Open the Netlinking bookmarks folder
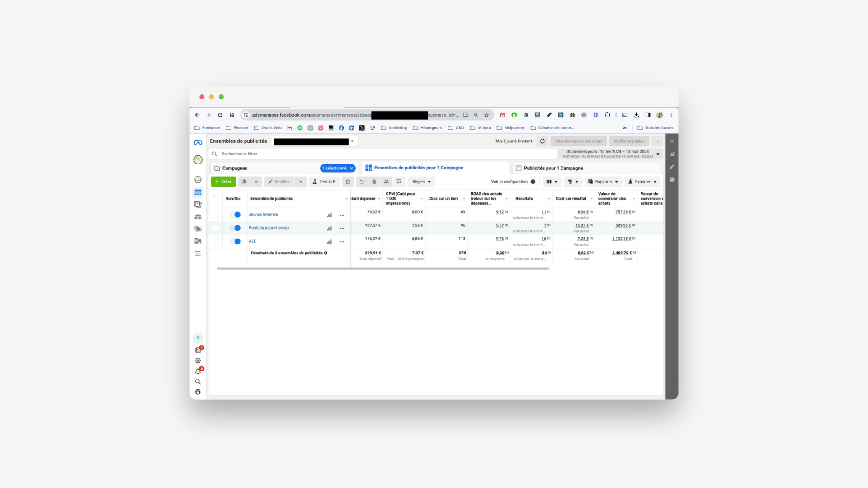Screen dimensions: 868x488 394,128
